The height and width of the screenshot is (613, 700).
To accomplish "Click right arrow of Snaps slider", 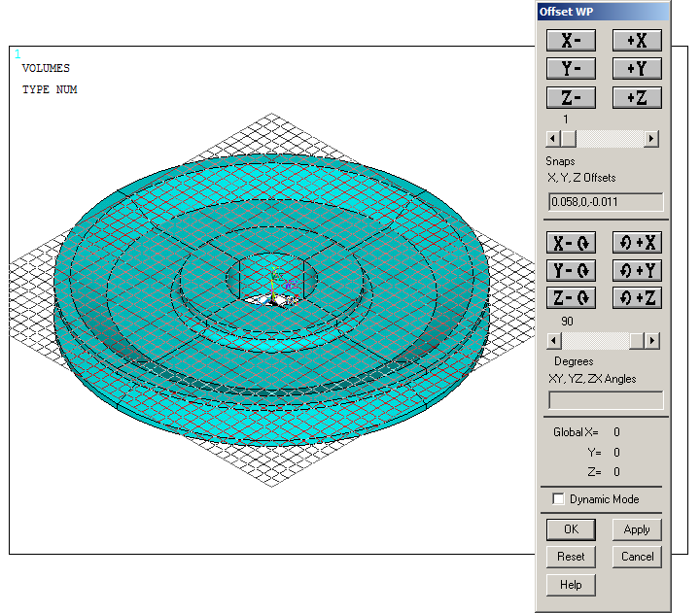I will click(x=651, y=139).
